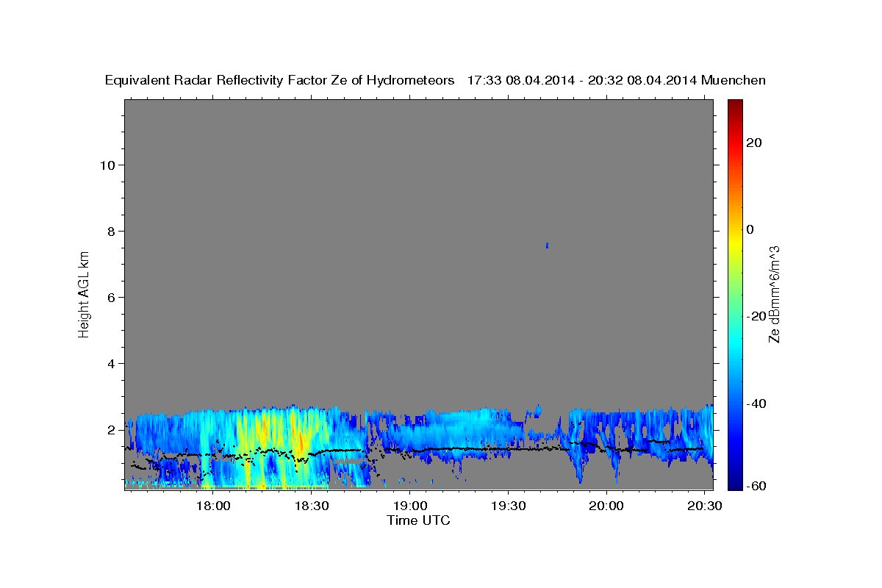The height and width of the screenshot is (588, 882).
Task: Click the '19:00' time tick label
Action: (410, 506)
